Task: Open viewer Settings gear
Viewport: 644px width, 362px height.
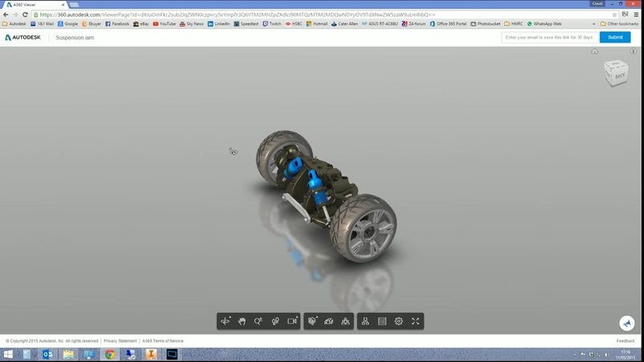Action: coord(398,321)
